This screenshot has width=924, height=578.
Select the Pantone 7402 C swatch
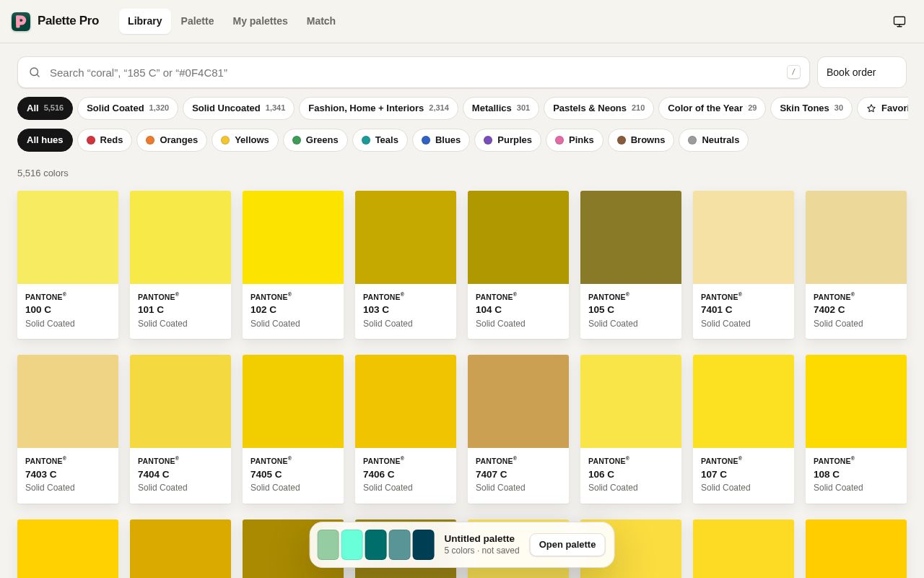856,264
